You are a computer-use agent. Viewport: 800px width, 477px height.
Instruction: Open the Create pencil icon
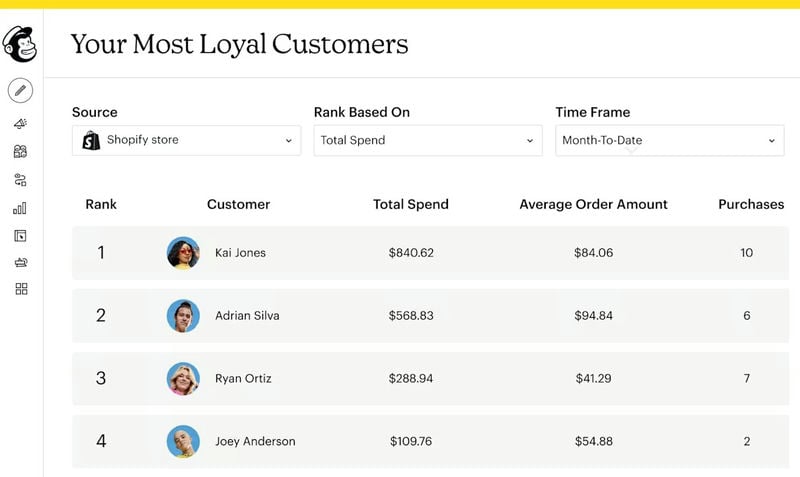pyautogui.click(x=20, y=91)
